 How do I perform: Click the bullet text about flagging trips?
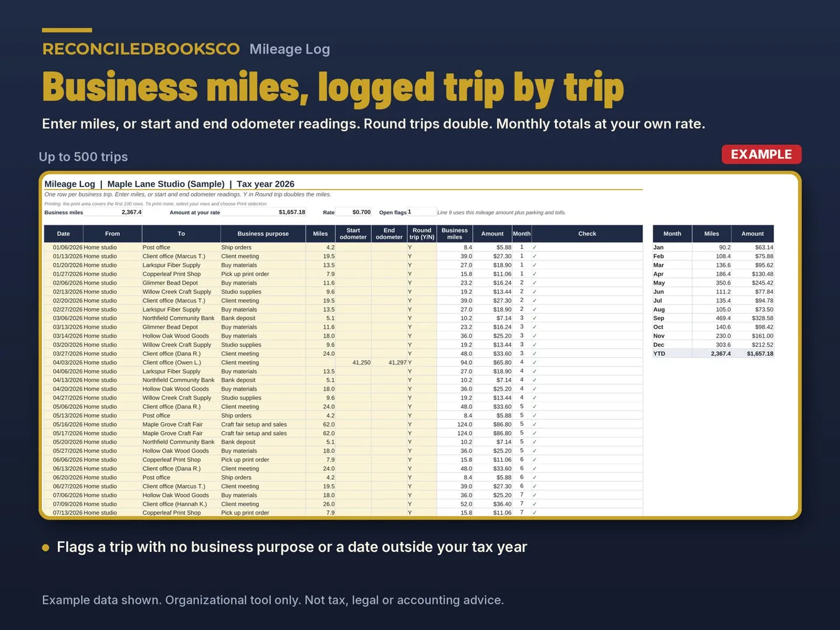point(292,547)
